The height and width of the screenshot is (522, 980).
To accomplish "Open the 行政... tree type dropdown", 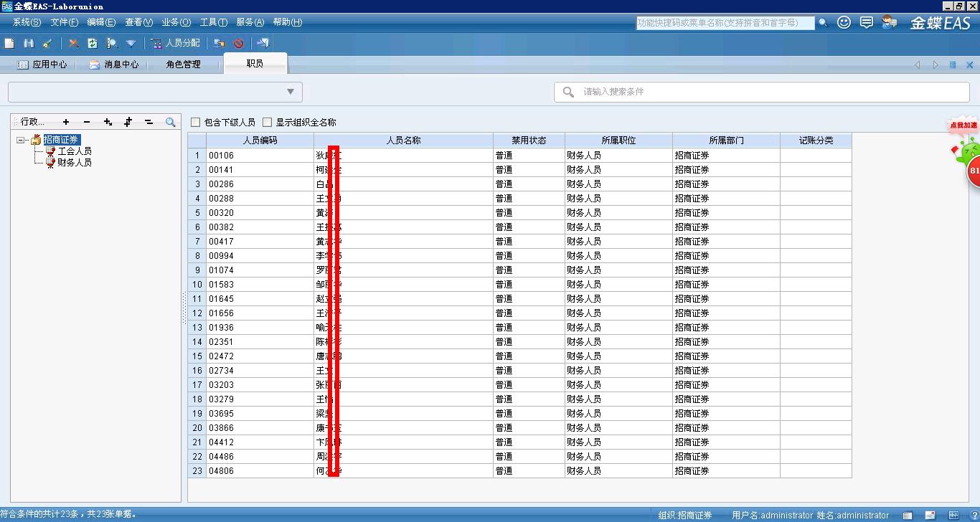I will (32, 122).
